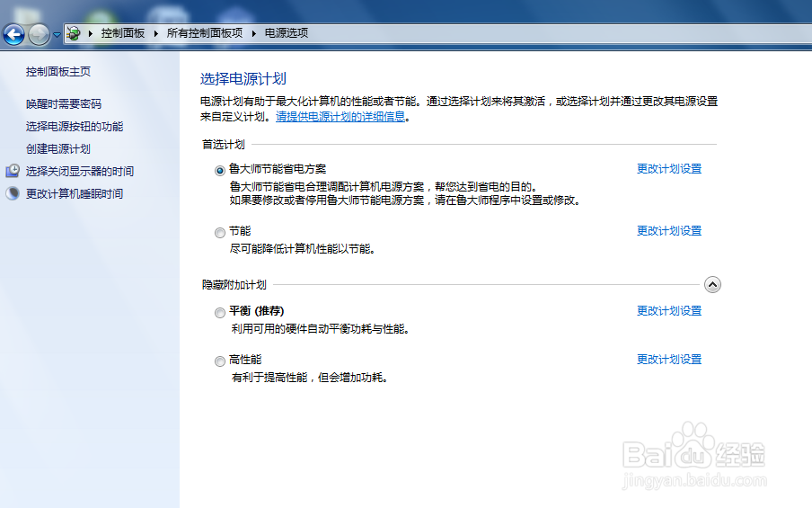
Task: Open 请提供电源计划的详细信息 help link
Action: [x=340, y=117]
